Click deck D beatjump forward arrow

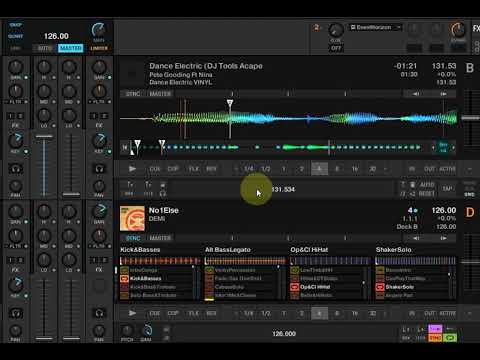point(443,238)
